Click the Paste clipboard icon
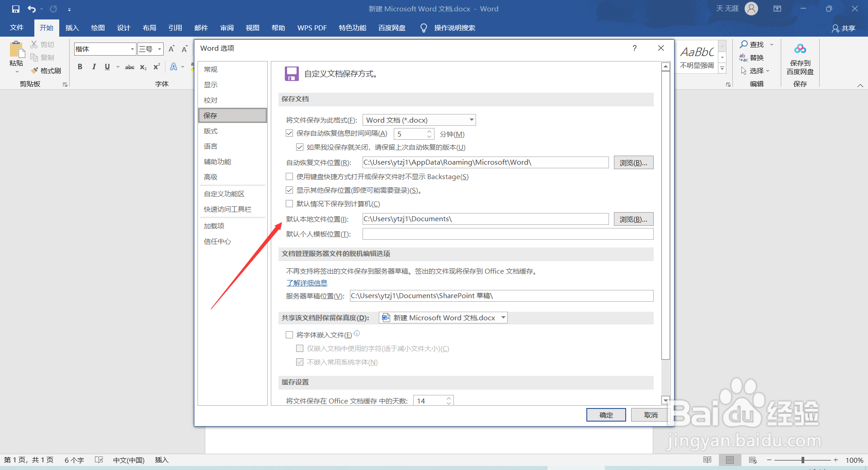 click(x=16, y=50)
